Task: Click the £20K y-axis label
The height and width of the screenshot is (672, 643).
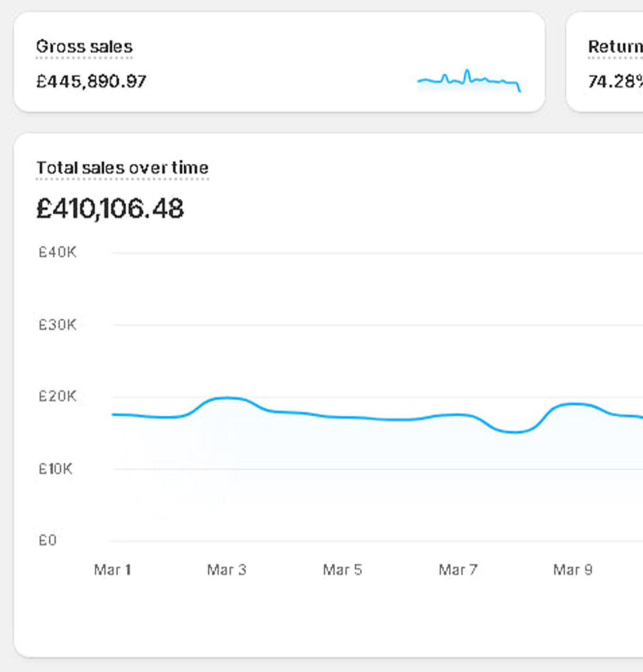Action: [x=57, y=397]
